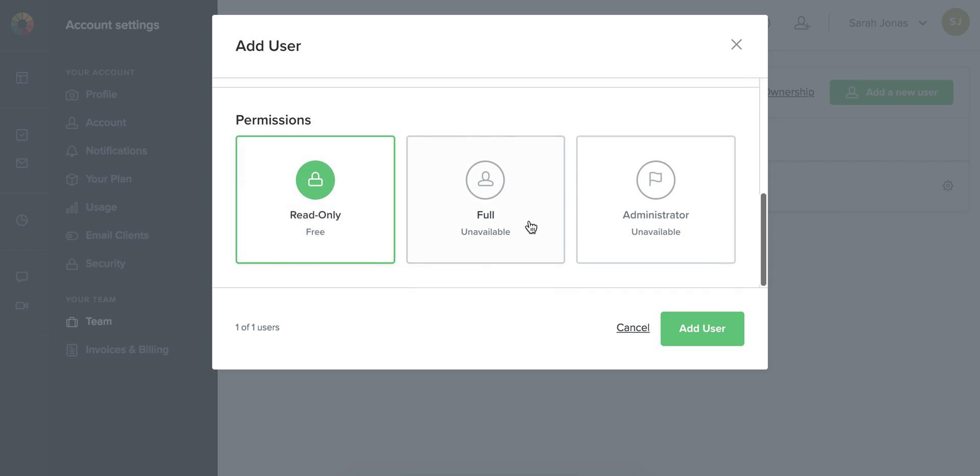Screen dimensions: 980x476
Task: Close the Add User dialog
Action: [736, 45]
